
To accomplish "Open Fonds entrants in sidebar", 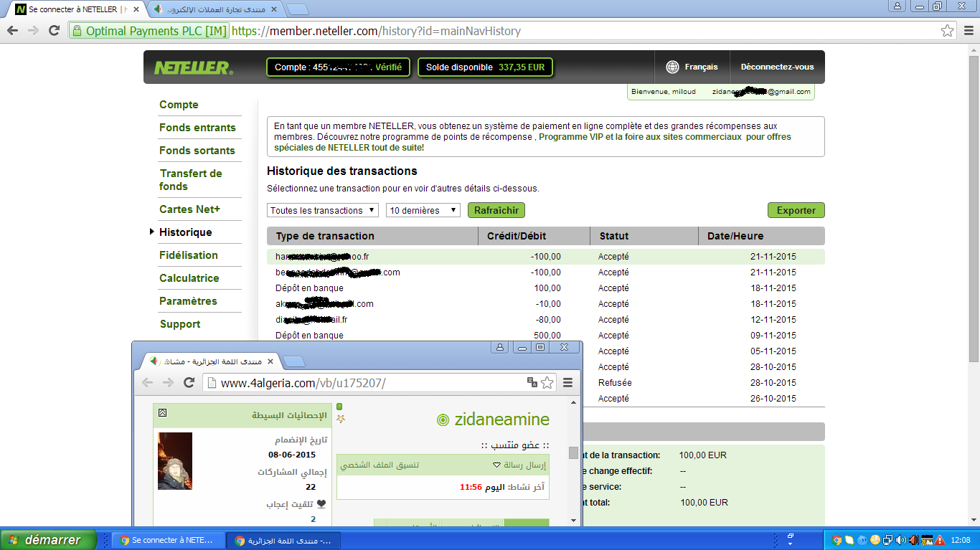I will [197, 128].
